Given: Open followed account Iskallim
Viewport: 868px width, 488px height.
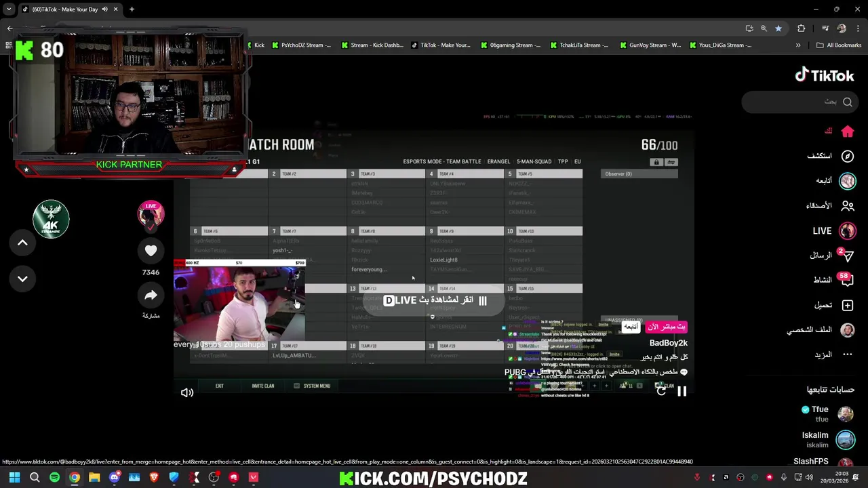Looking at the screenshot, I should 827,439.
